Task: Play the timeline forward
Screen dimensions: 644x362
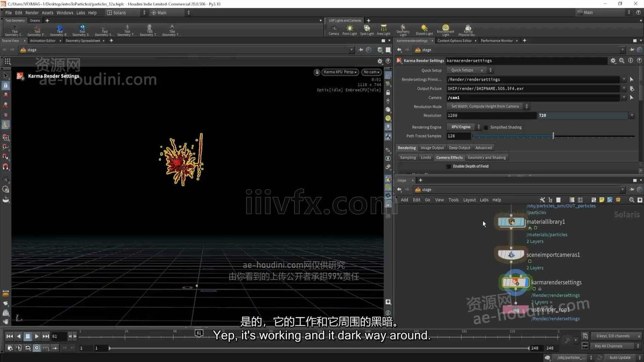Action: point(36,336)
